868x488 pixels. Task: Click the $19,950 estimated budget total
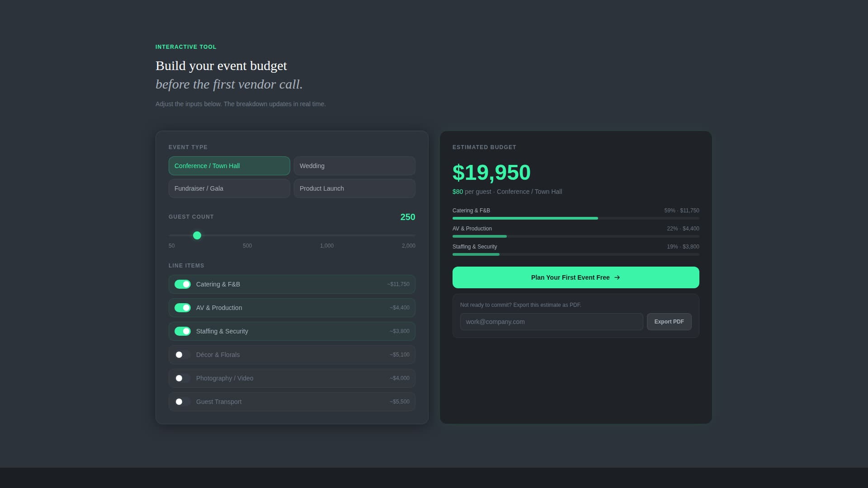coord(491,173)
